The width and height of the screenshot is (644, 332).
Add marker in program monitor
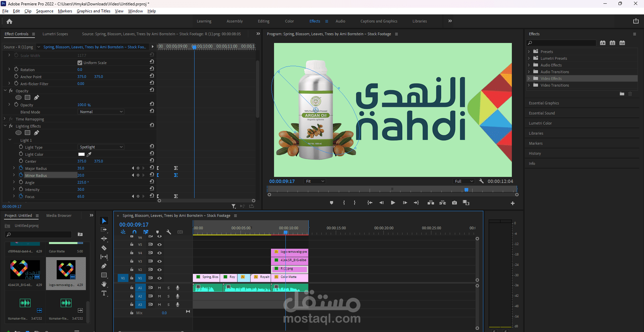click(x=331, y=203)
